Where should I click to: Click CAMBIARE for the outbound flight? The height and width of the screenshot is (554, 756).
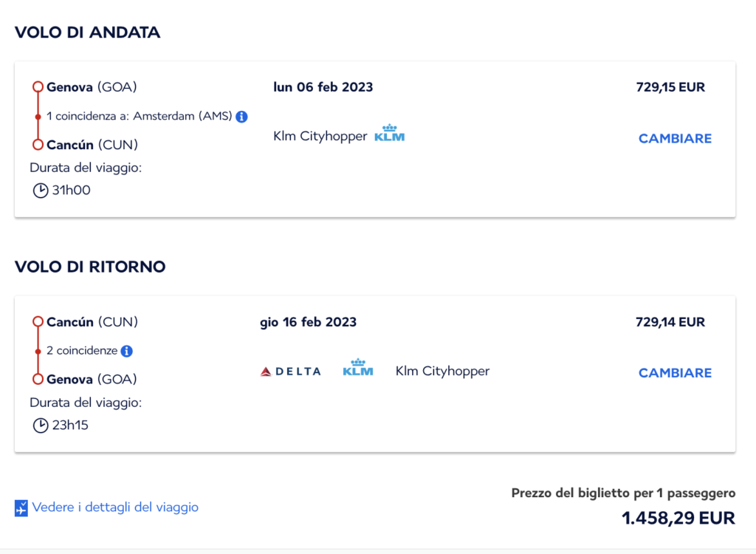(x=675, y=139)
